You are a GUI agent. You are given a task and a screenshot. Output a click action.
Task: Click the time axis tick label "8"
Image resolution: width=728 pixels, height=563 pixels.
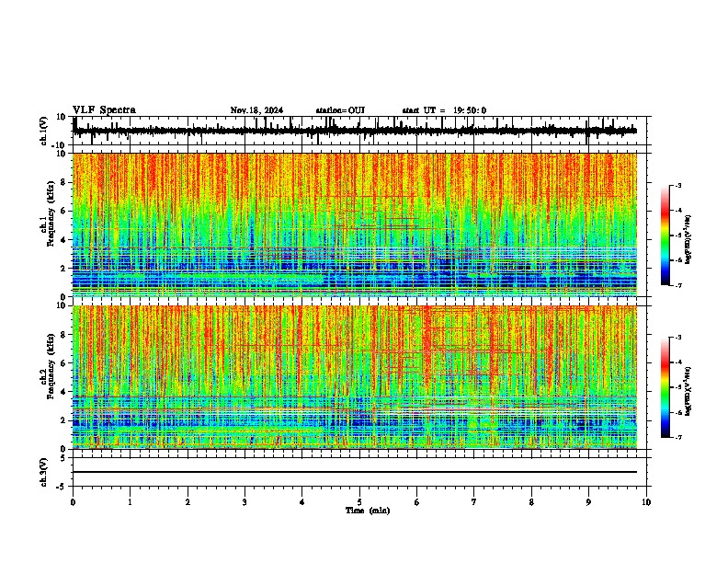click(531, 502)
